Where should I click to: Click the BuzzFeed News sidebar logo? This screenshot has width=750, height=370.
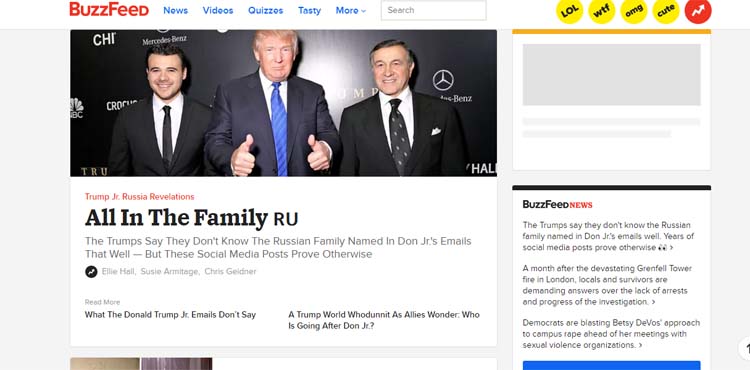click(557, 205)
